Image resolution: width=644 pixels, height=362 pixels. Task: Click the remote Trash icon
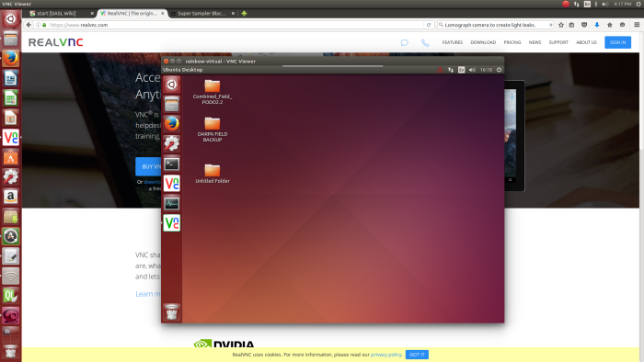point(172,312)
